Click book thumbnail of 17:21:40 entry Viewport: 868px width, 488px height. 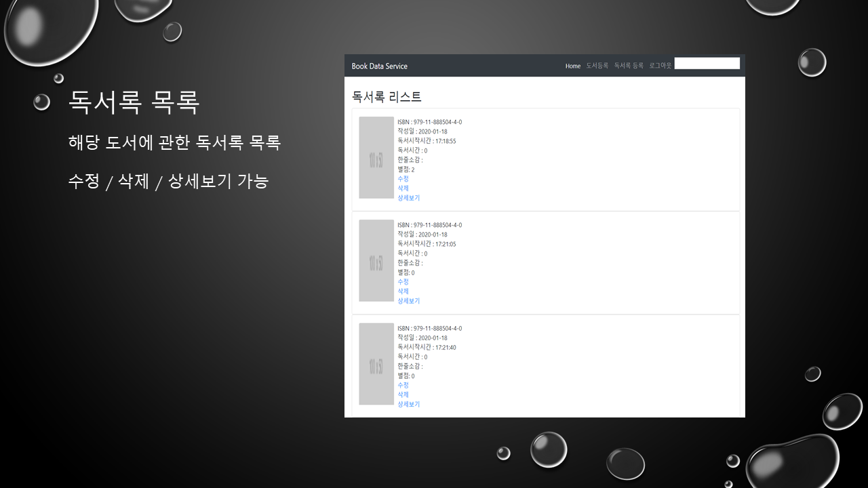click(x=376, y=364)
